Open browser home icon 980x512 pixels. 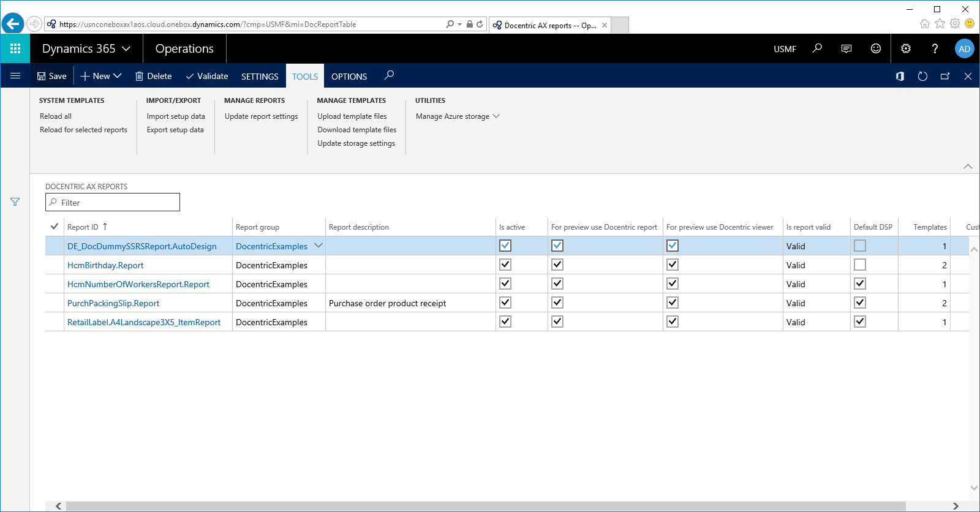click(x=925, y=23)
